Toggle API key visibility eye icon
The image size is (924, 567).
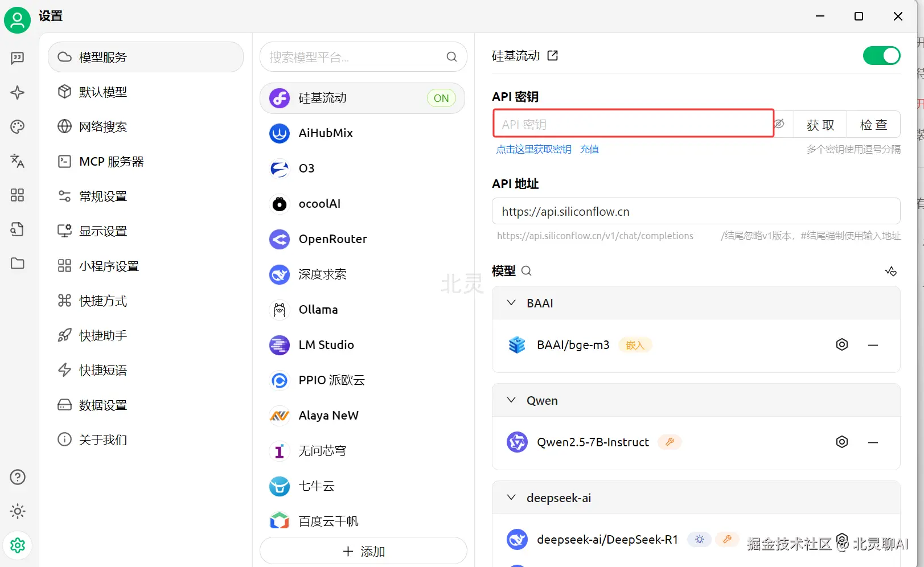[779, 124]
